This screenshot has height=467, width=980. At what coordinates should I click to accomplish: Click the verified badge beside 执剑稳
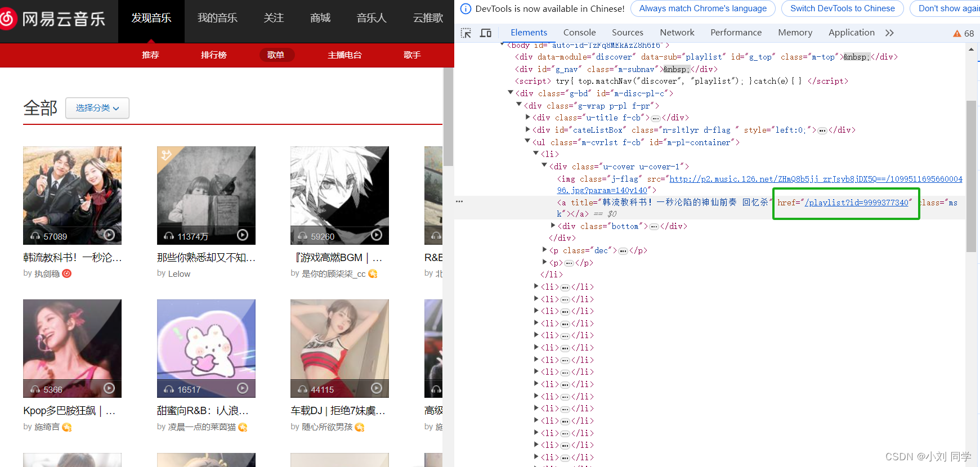pos(66,273)
